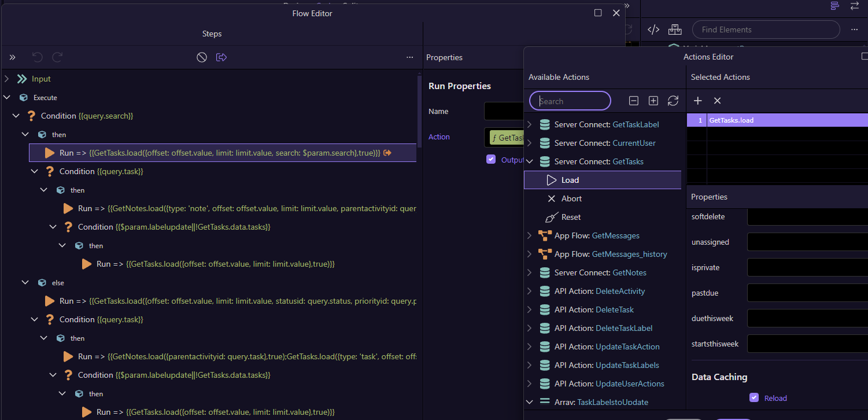Toggle the Output checkbox in Run Properties

(x=491, y=160)
